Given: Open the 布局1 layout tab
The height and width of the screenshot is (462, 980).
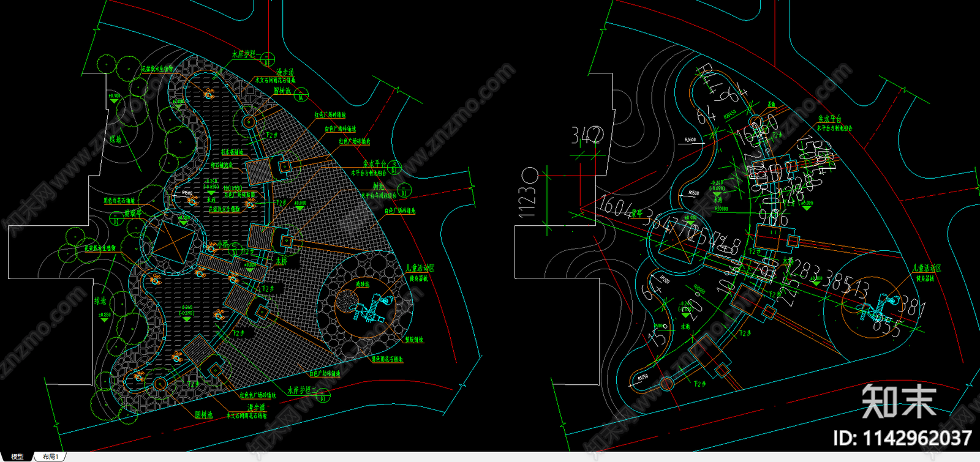Looking at the screenshot, I should click(50, 457).
